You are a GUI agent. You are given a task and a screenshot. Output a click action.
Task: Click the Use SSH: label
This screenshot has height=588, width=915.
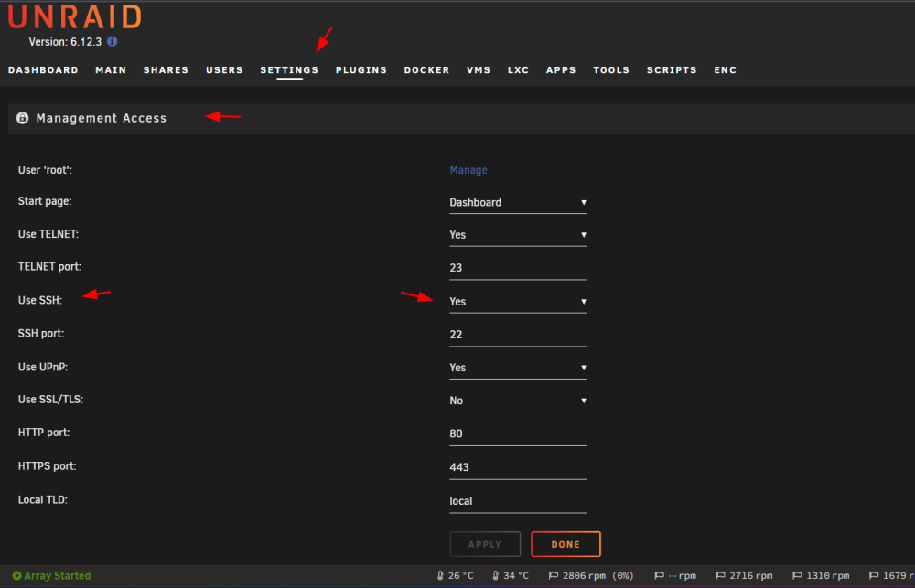(x=39, y=301)
